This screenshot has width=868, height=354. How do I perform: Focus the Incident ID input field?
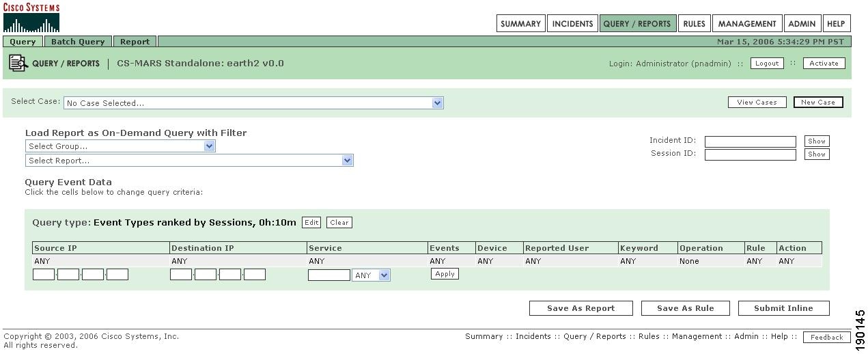pos(750,141)
